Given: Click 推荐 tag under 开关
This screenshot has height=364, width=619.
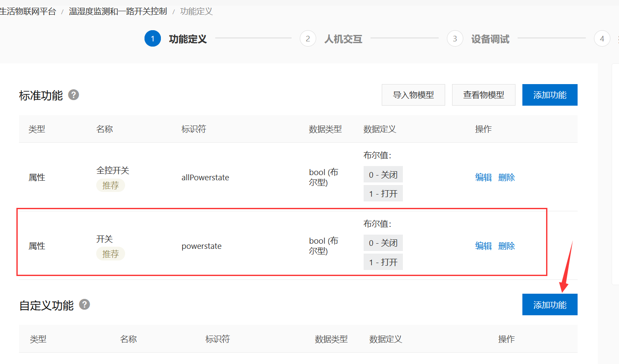Looking at the screenshot, I should (110, 254).
